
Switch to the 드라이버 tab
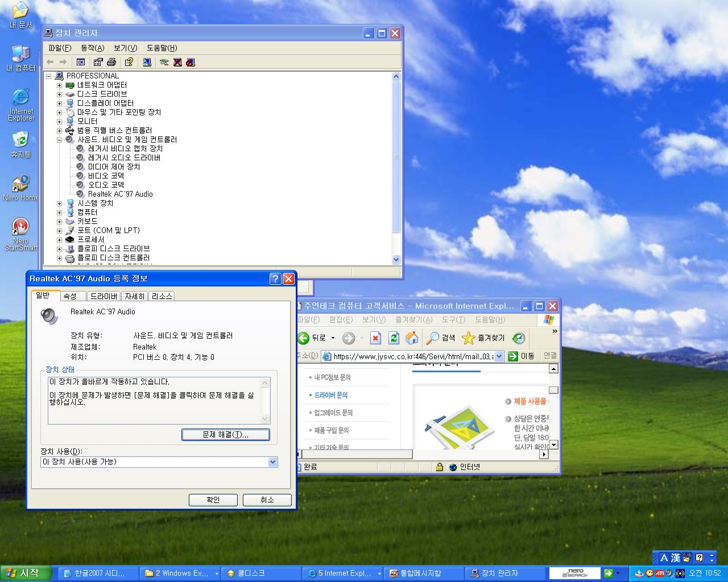(x=104, y=296)
